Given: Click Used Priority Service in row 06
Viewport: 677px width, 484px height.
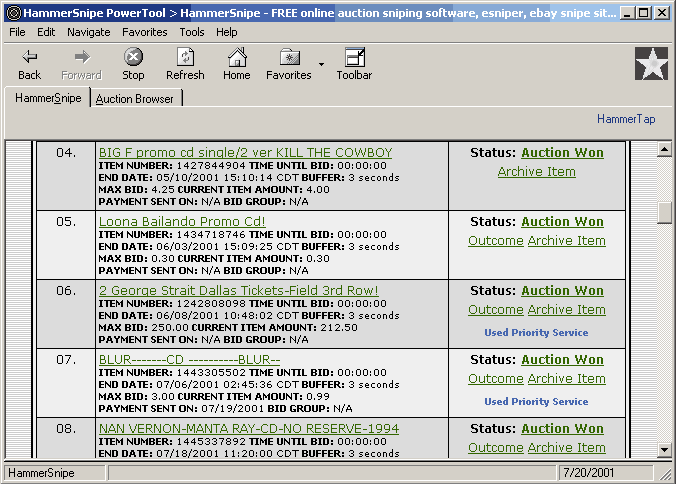Looking at the screenshot, I should (x=536, y=332).
